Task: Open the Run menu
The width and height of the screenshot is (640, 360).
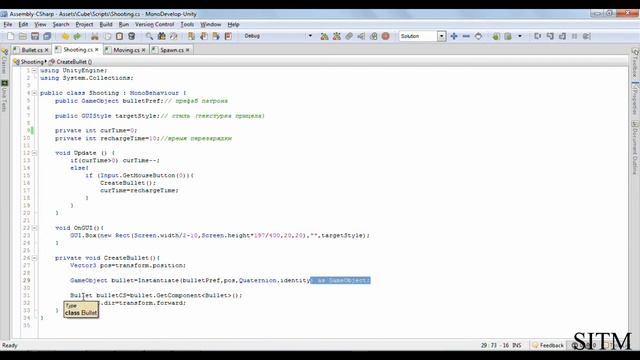Action: (x=124, y=24)
